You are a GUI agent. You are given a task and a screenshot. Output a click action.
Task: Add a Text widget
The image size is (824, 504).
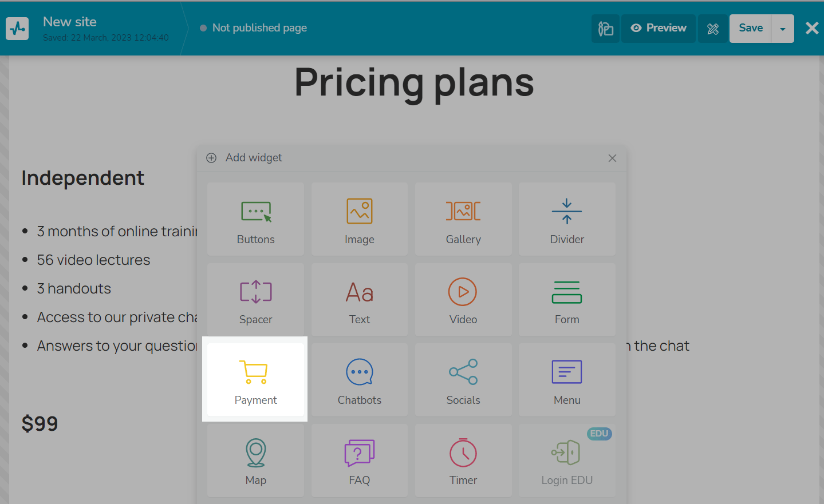coord(359,300)
